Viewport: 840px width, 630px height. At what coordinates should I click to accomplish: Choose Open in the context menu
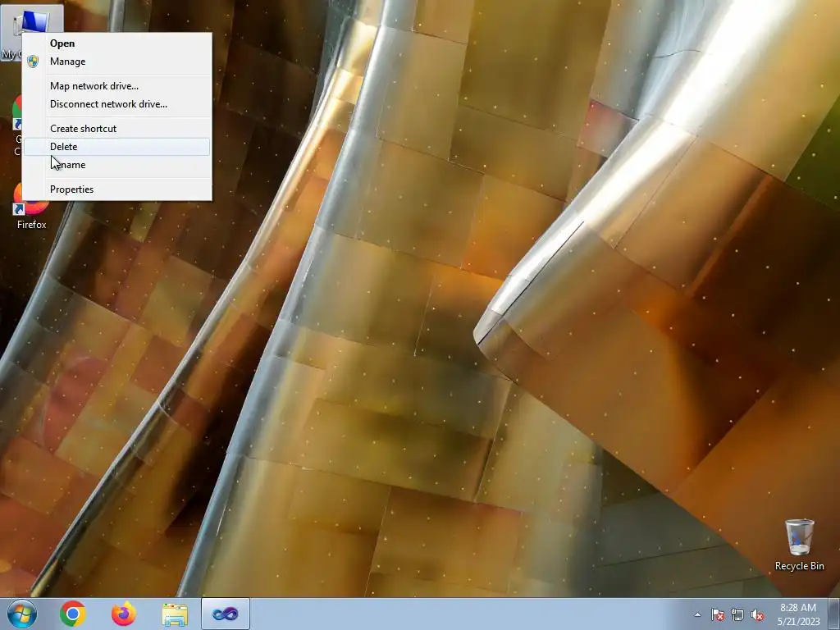(116, 43)
